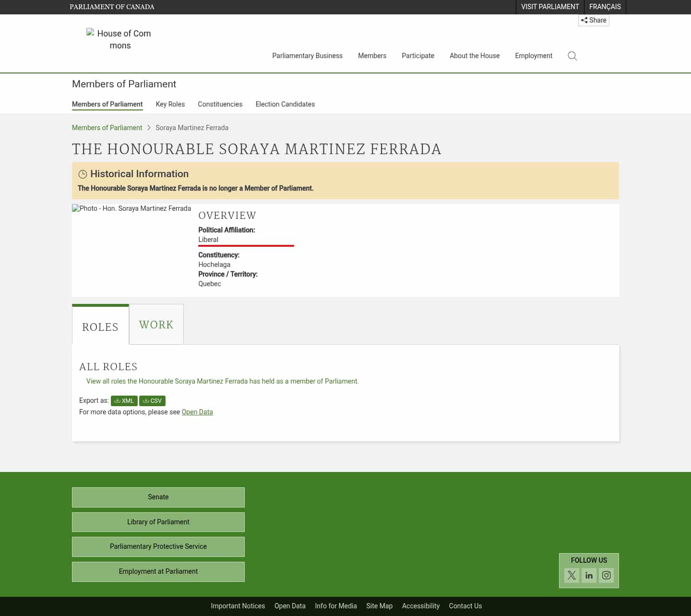Viewport: 691px width, 616px height.
Task: Open the Parliamentary Business menu item
Action: 307,56
